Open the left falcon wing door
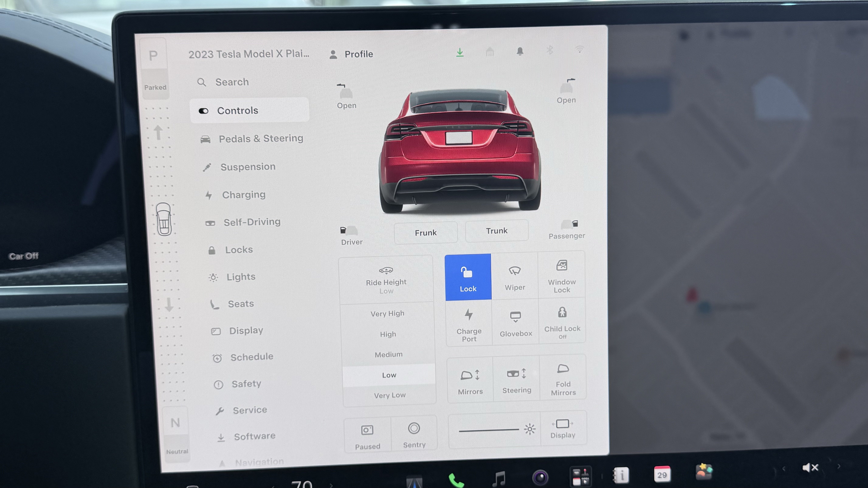The height and width of the screenshot is (488, 868). pos(346,97)
